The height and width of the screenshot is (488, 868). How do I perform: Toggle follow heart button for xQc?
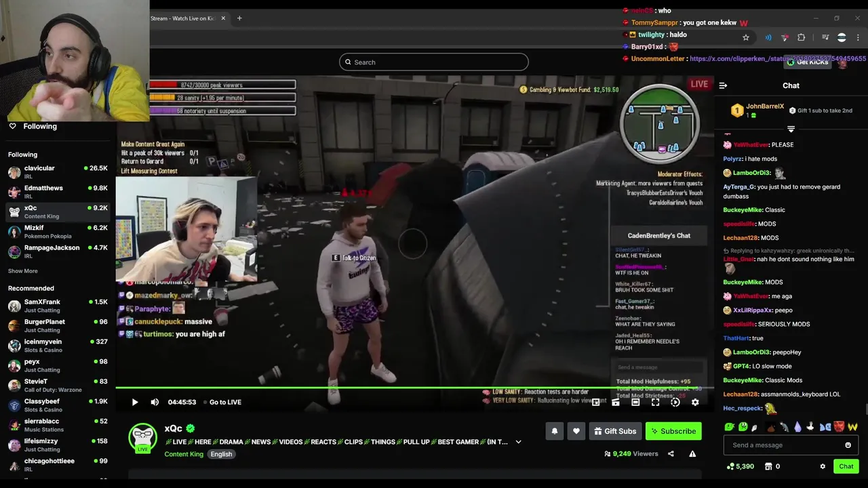[576, 431]
